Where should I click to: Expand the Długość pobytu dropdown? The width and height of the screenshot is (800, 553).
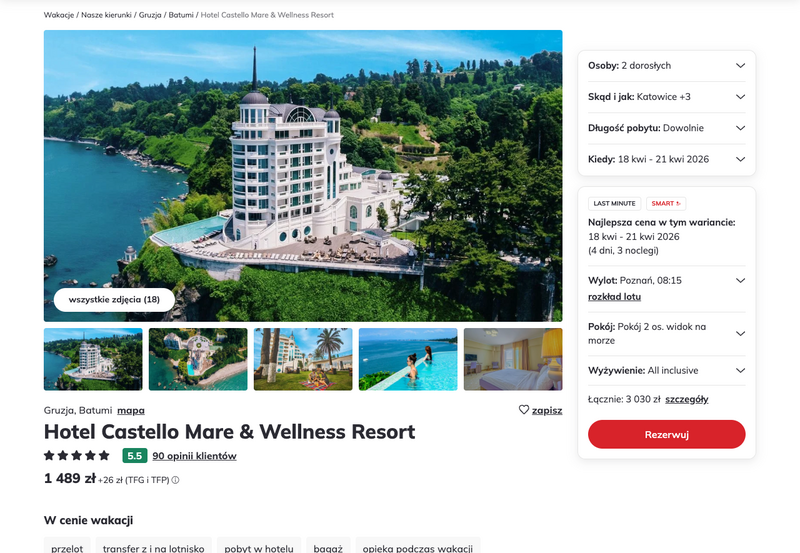pos(666,128)
